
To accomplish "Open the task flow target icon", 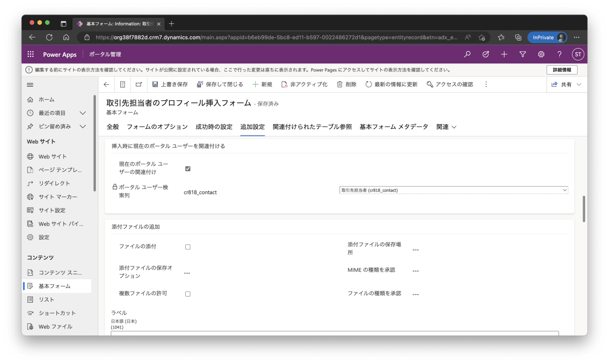I will click(x=486, y=54).
